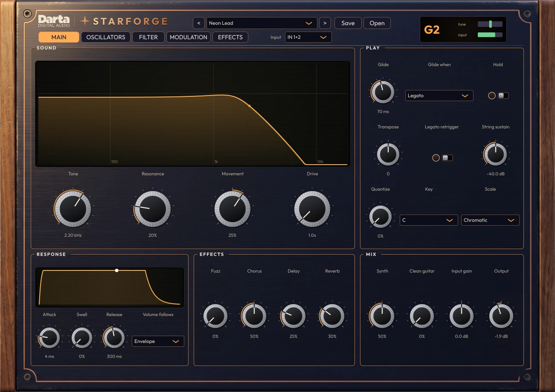Click the Drive knob
555x392 pixels.
point(312,209)
